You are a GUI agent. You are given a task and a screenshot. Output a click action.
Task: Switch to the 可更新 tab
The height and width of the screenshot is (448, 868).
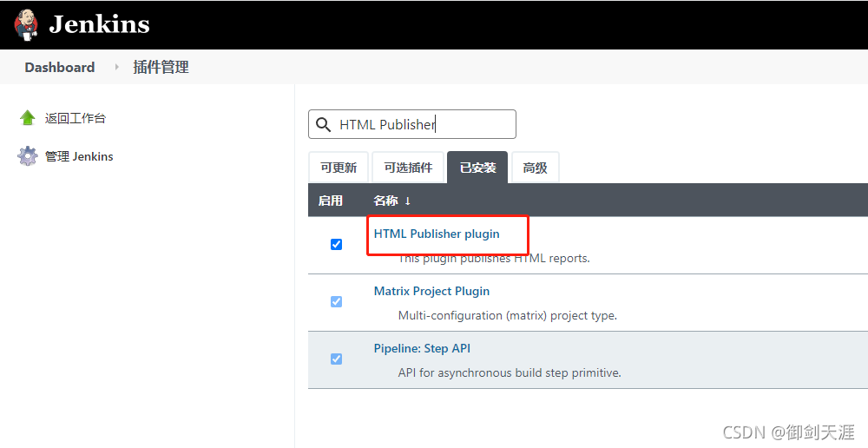[339, 168]
